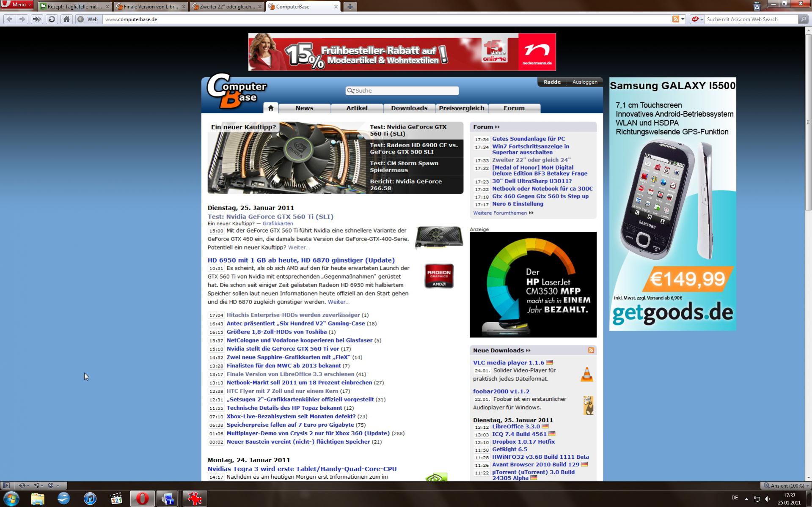Open forum thread Gutes Soundanlage für PC
Viewport: 812px width, 507px height.
click(528, 139)
